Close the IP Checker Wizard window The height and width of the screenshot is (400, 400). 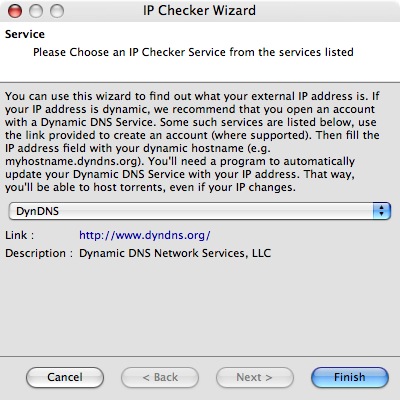click(x=15, y=11)
